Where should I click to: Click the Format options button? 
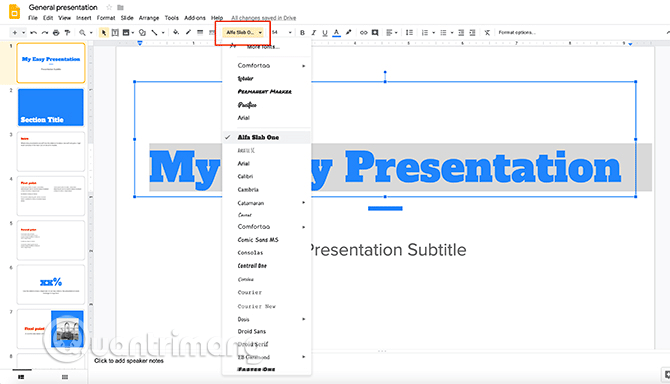517,32
